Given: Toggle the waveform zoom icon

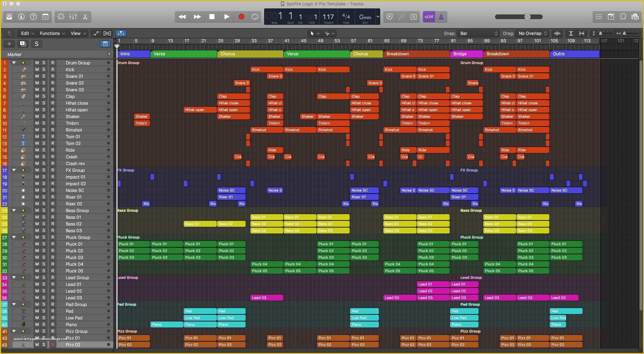Looking at the screenshot, I should click(x=557, y=33).
